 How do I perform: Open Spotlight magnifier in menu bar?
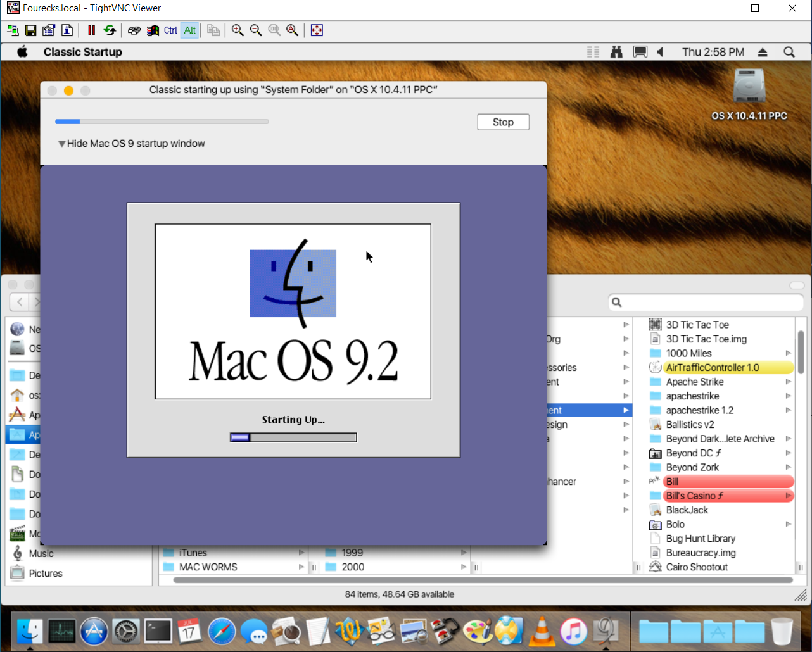[x=789, y=52]
